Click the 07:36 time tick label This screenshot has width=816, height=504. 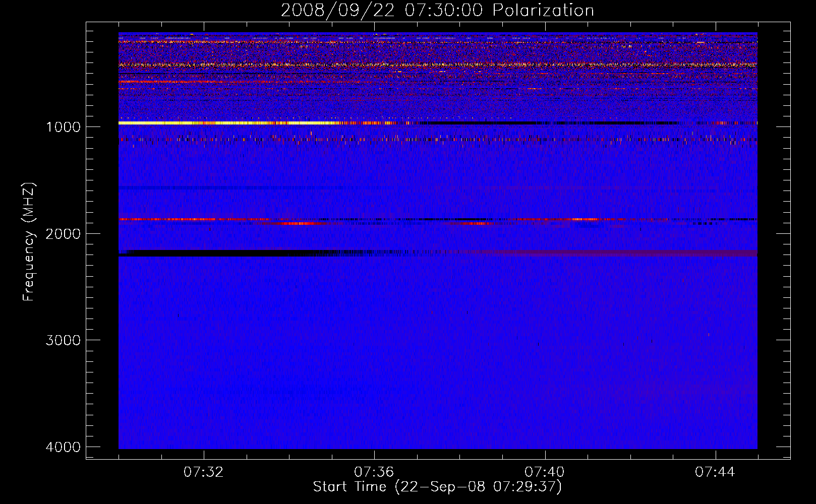(x=374, y=472)
